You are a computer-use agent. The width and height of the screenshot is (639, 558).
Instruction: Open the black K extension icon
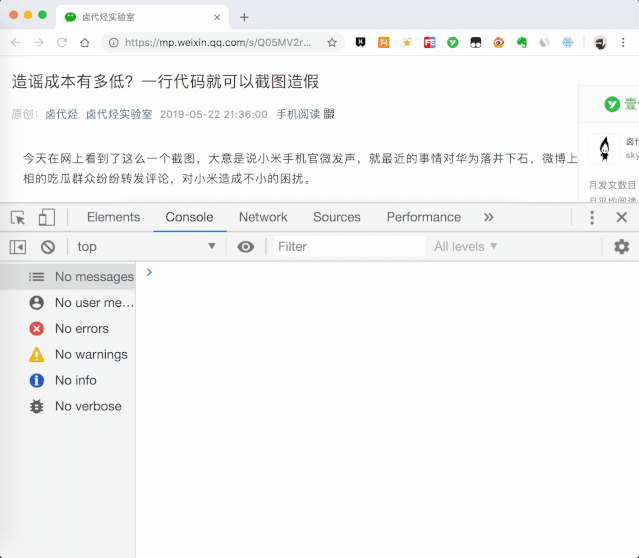360,42
